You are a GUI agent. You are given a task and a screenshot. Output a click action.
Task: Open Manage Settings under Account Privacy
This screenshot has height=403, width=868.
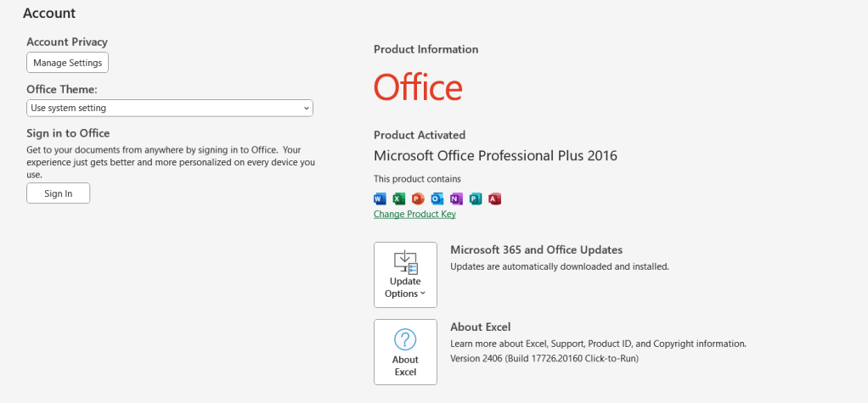point(67,63)
